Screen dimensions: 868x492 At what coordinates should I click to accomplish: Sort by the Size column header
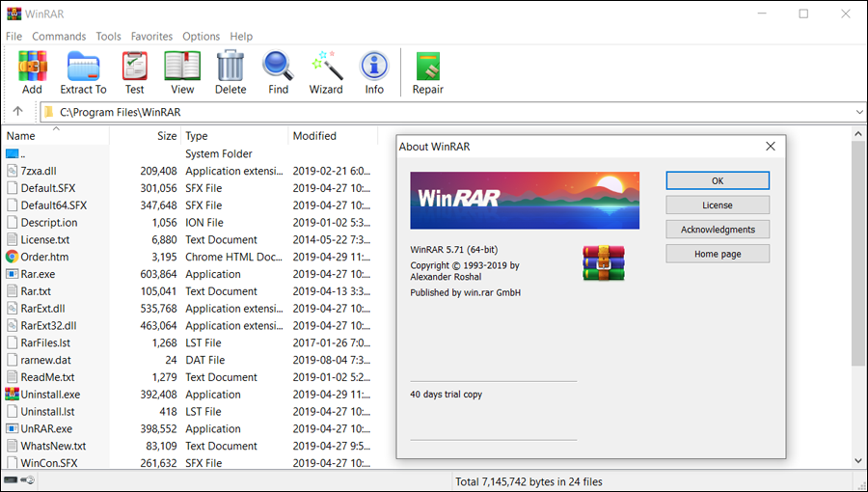tap(145, 136)
